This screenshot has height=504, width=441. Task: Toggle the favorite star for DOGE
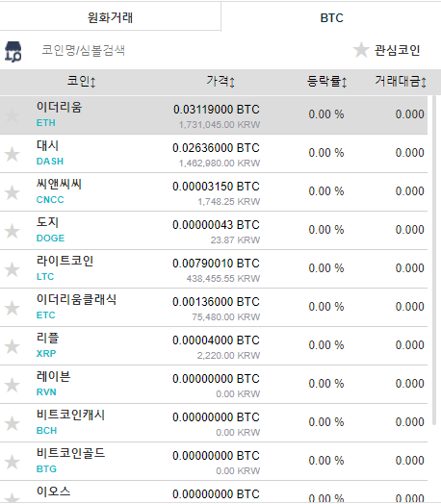coord(13,231)
